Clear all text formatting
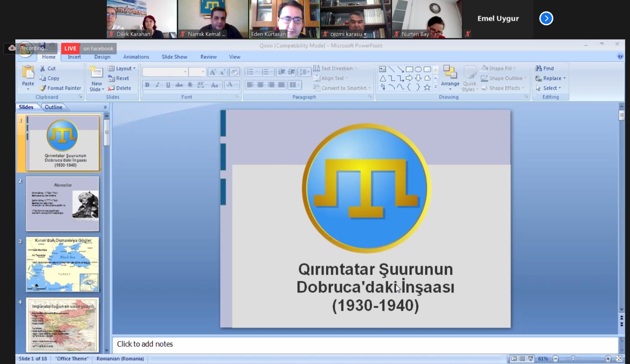Screen dimensions: 630x364 (x=234, y=72)
